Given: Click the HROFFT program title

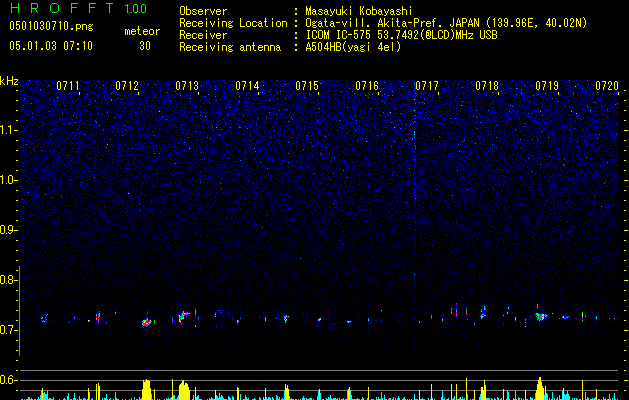Looking at the screenshot, I should click(x=61, y=8).
